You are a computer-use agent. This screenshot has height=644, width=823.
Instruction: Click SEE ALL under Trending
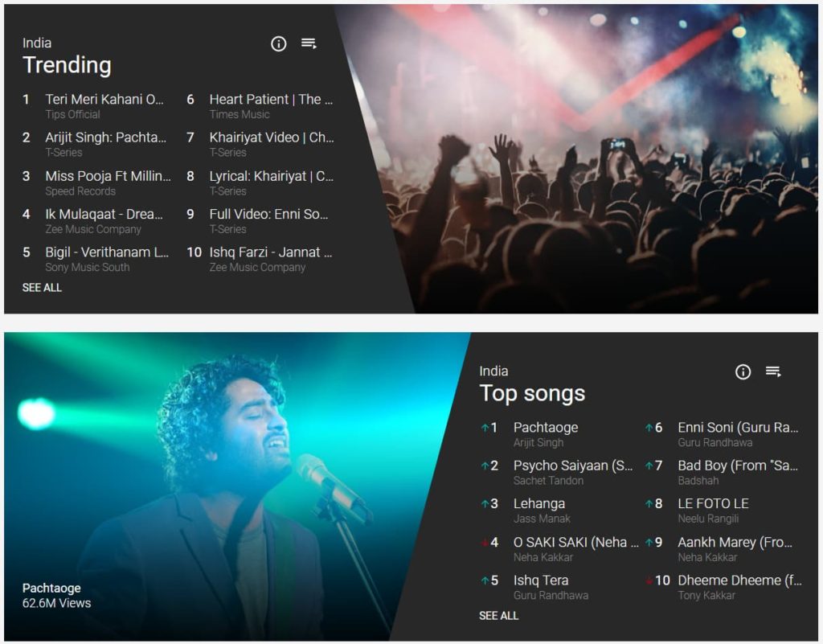[42, 288]
